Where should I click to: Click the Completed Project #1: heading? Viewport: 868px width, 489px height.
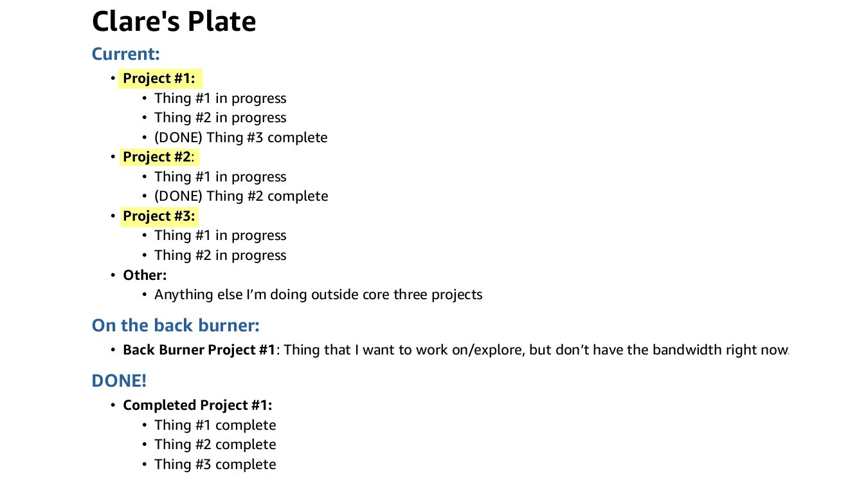click(x=197, y=405)
